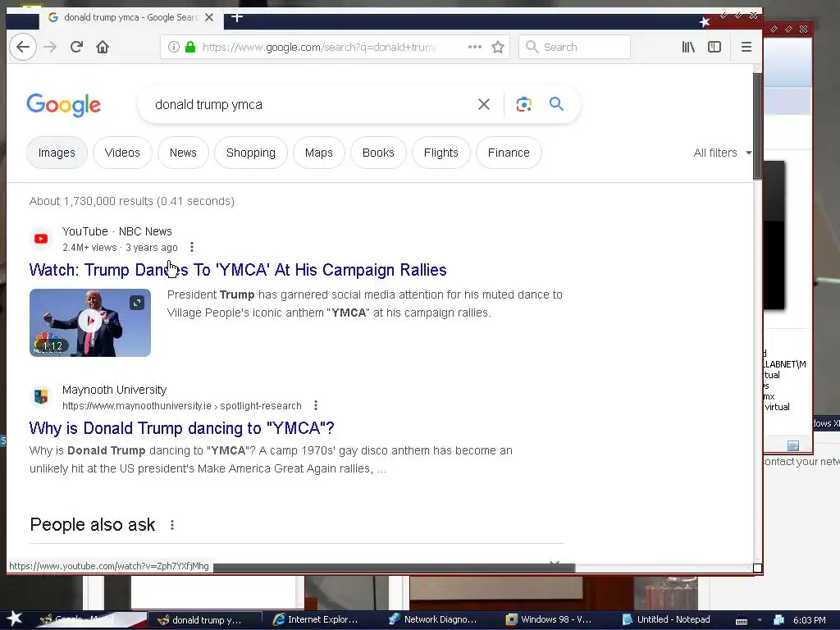Open options for the YouTube NBC News result
Screen dimensions: 840x630
pos(192,247)
